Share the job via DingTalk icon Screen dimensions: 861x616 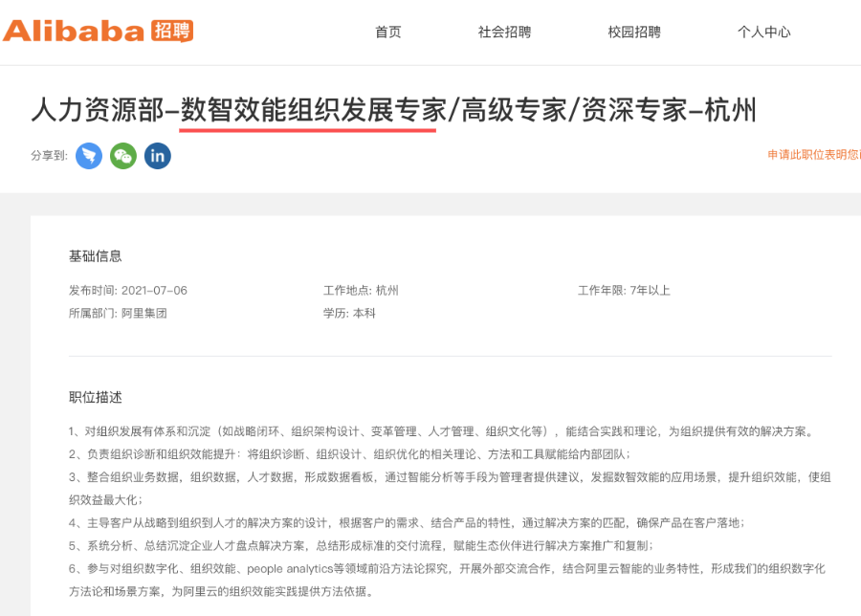point(89,155)
